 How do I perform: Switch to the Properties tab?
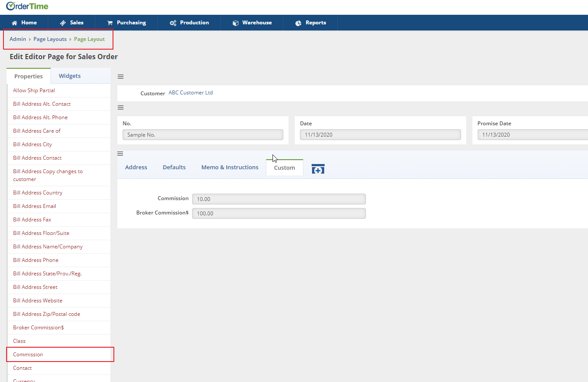(29, 76)
